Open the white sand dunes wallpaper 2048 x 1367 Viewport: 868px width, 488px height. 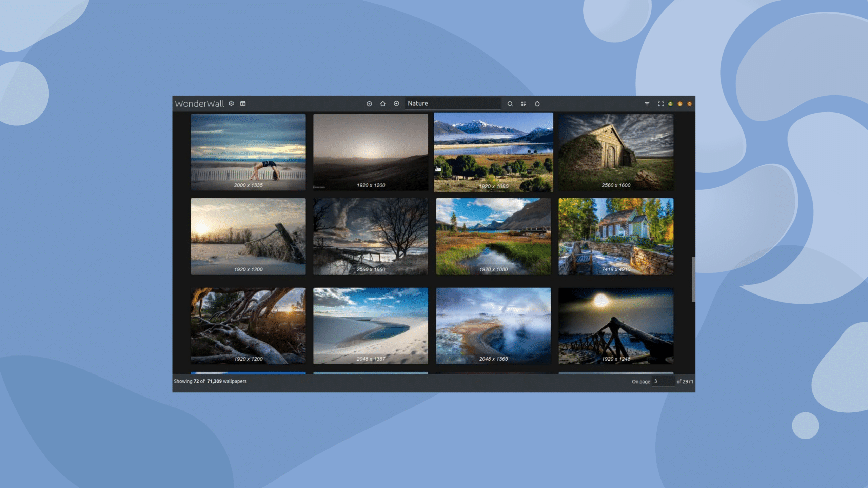371,326
